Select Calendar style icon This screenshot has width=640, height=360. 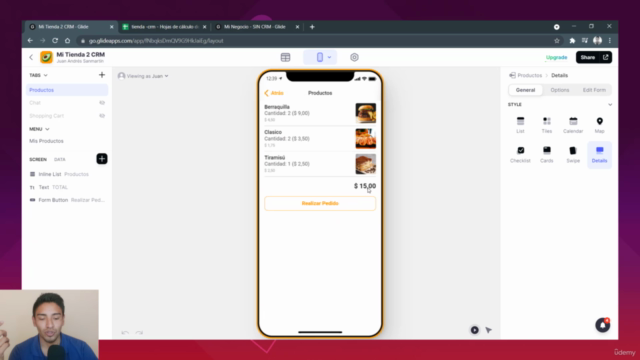point(573,124)
